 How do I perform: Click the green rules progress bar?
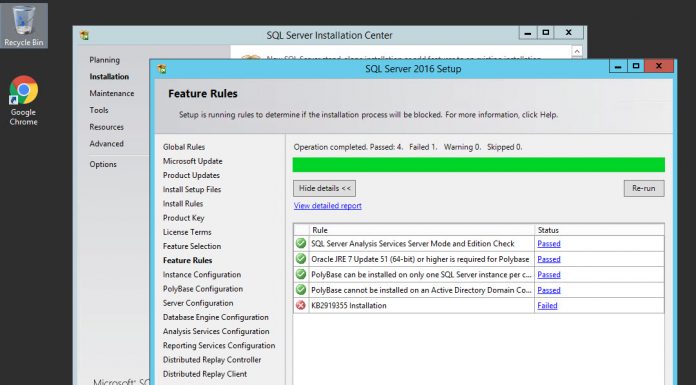(x=478, y=165)
